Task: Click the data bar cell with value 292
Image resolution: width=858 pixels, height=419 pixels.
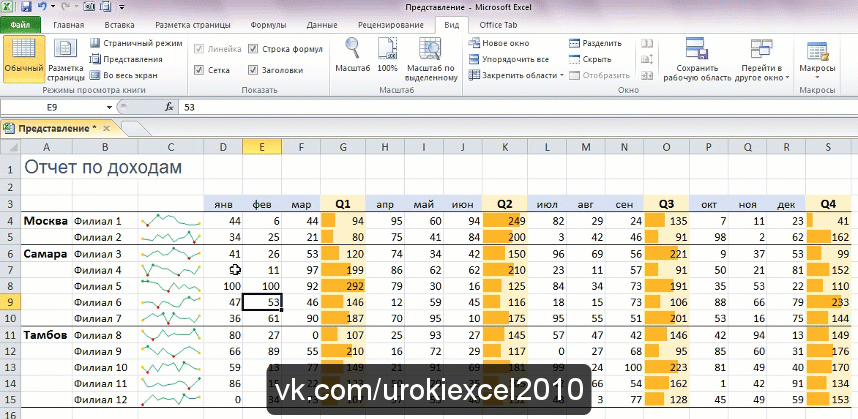Action: click(x=343, y=286)
